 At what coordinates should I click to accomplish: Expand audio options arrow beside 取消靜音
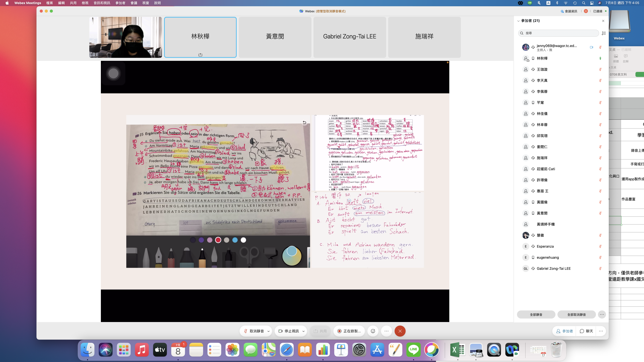(x=268, y=331)
